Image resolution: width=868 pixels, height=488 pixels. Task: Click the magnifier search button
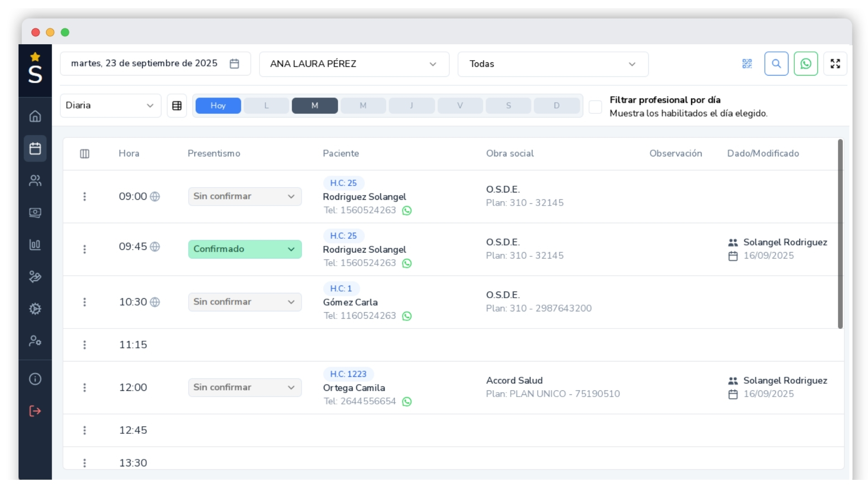coord(776,64)
